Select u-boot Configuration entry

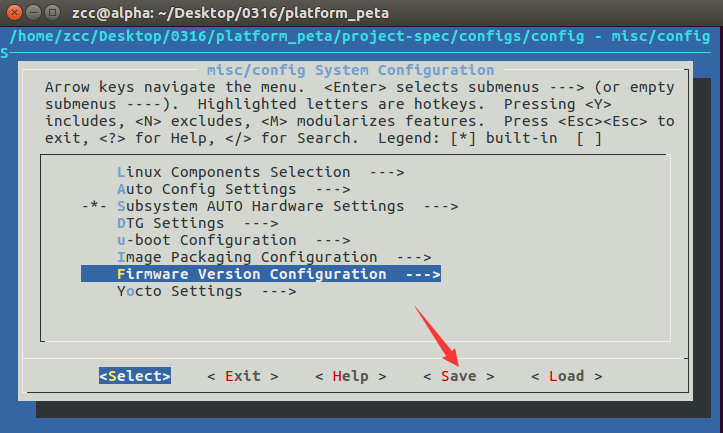233,240
